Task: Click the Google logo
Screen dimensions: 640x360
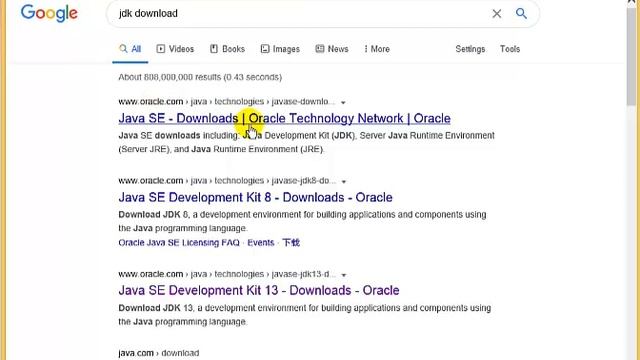Action: 49,13
